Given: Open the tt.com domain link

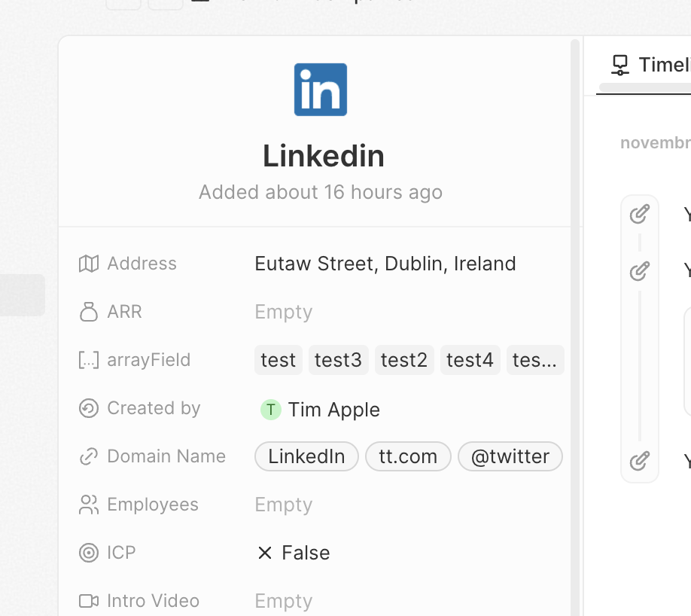Looking at the screenshot, I should point(408,456).
